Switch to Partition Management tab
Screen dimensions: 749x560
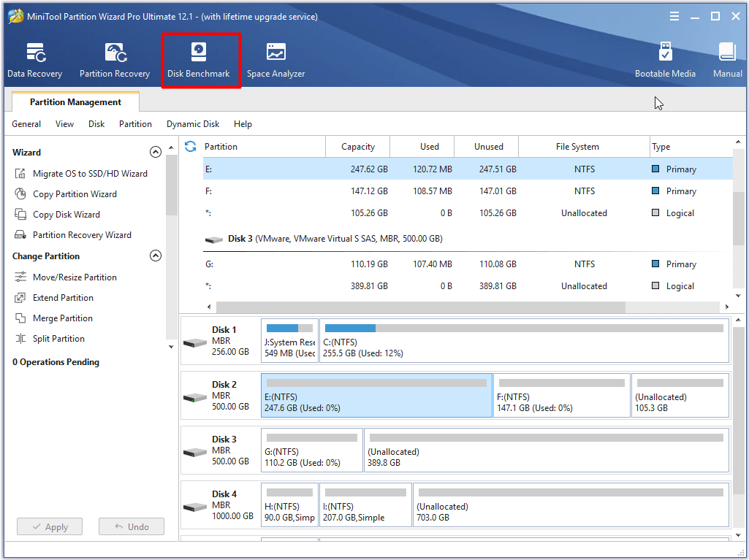click(75, 102)
